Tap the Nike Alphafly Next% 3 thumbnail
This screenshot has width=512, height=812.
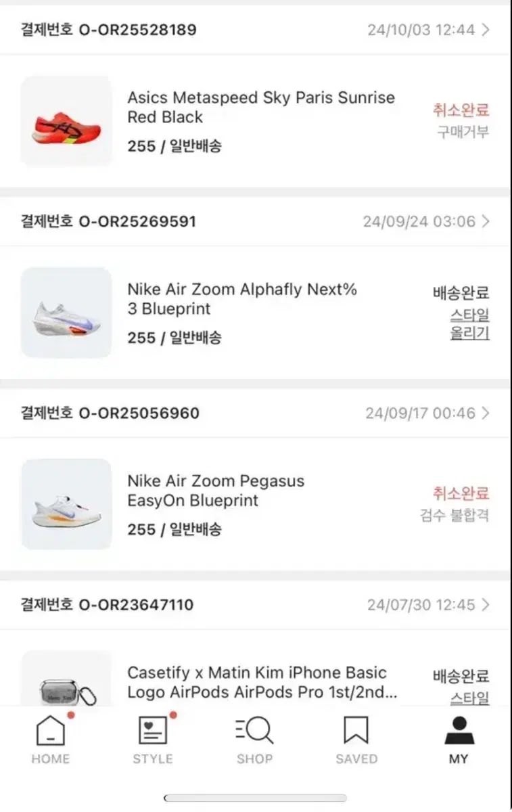pyautogui.click(x=66, y=313)
